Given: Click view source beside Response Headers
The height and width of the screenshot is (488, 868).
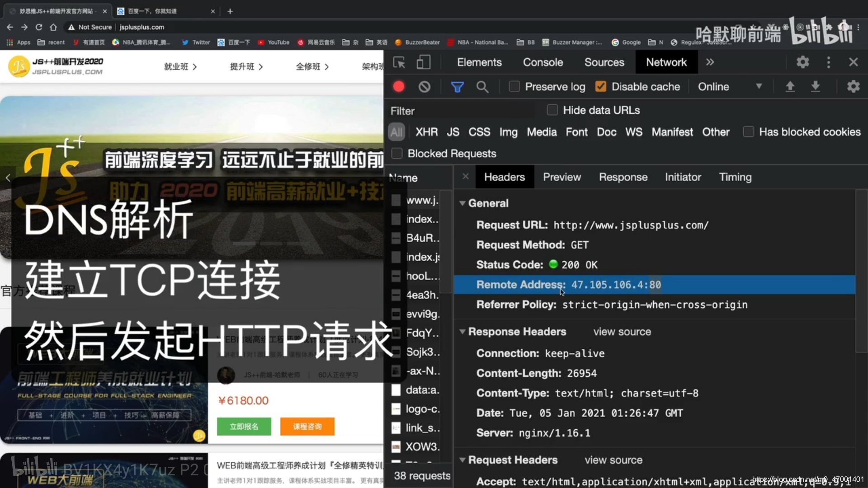Looking at the screenshot, I should point(622,332).
